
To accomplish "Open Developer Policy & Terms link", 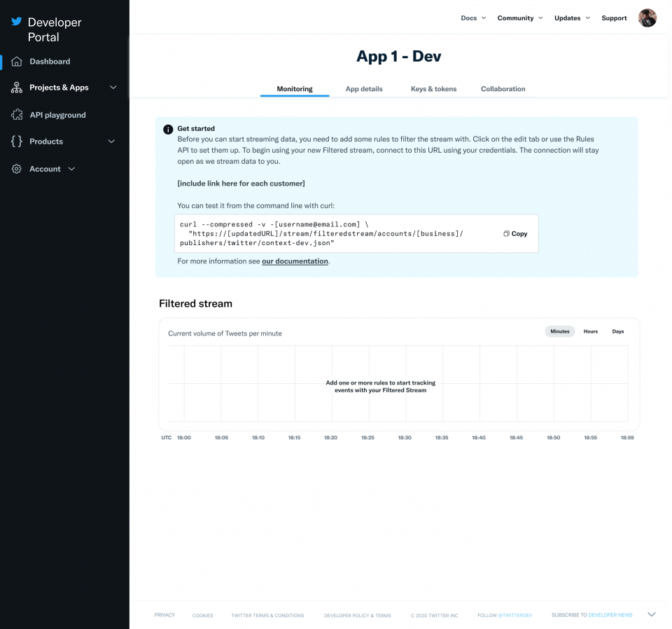I will coord(358,615).
